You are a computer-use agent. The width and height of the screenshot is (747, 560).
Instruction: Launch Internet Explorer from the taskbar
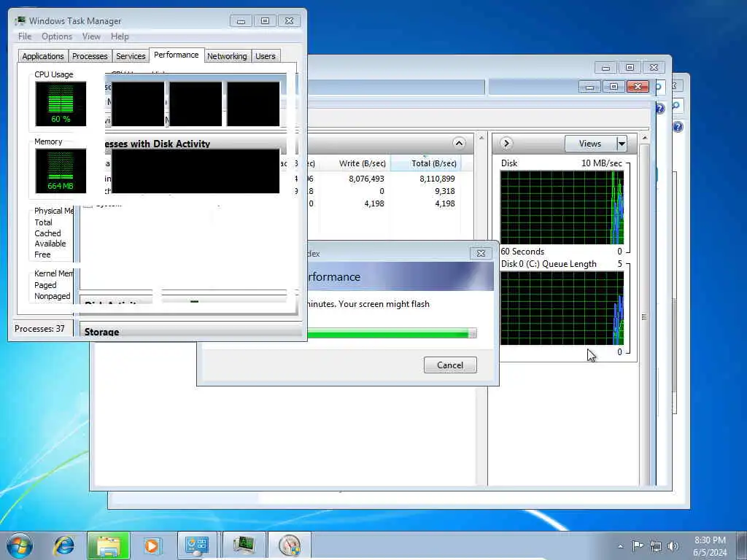[x=64, y=545]
